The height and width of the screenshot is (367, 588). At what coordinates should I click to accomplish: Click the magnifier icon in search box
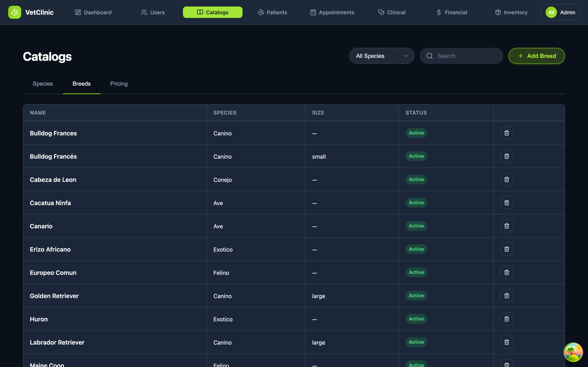(x=429, y=56)
